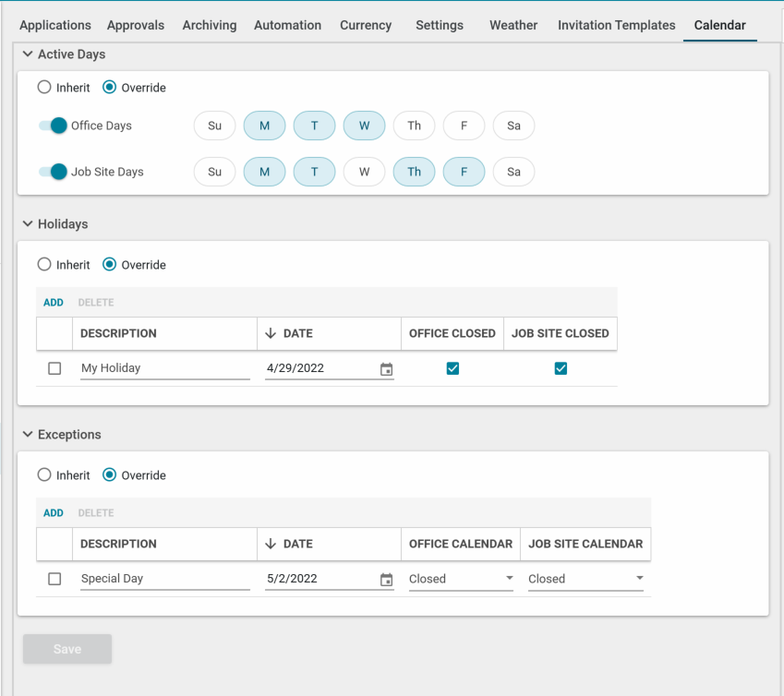Uncheck Office Closed for My Holiday
This screenshot has height=696, width=784.
pyautogui.click(x=452, y=368)
